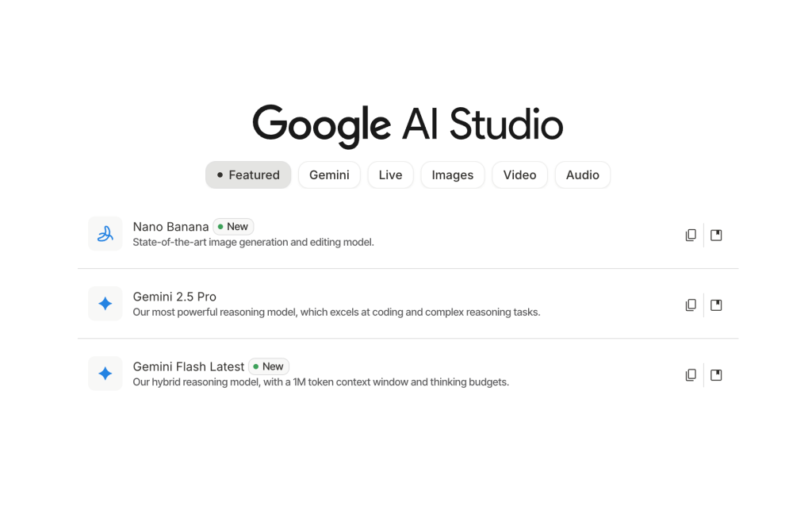Go to the Audio tab
812x506 pixels.
582,175
